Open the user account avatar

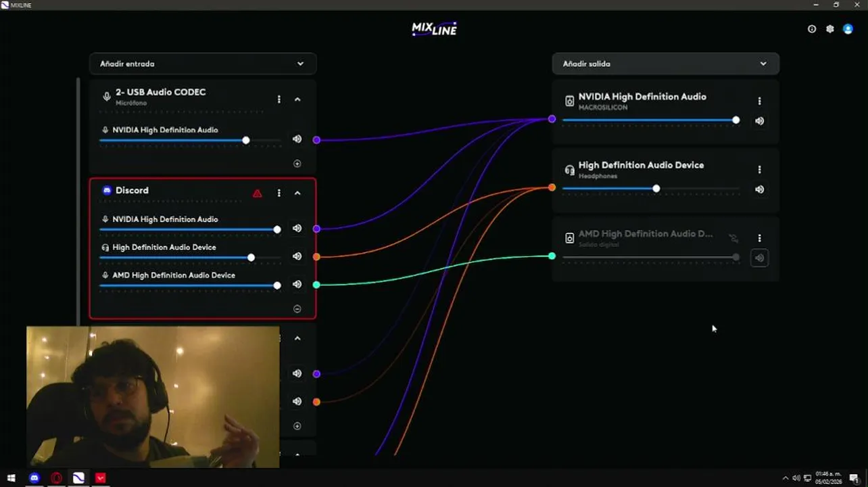pyautogui.click(x=848, y=29)
